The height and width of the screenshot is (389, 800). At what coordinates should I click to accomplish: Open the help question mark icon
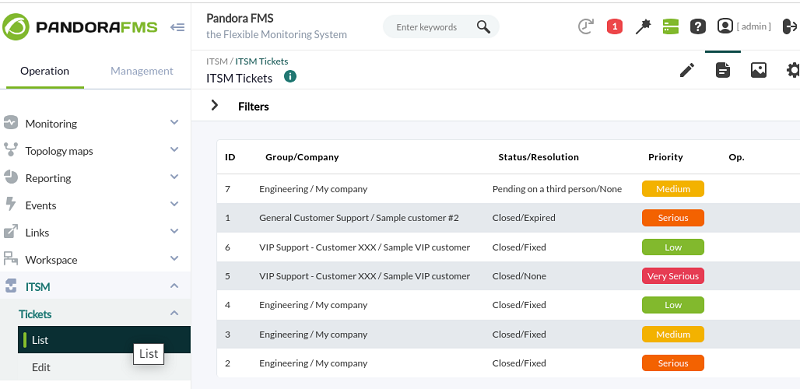(x=698, y=27)
